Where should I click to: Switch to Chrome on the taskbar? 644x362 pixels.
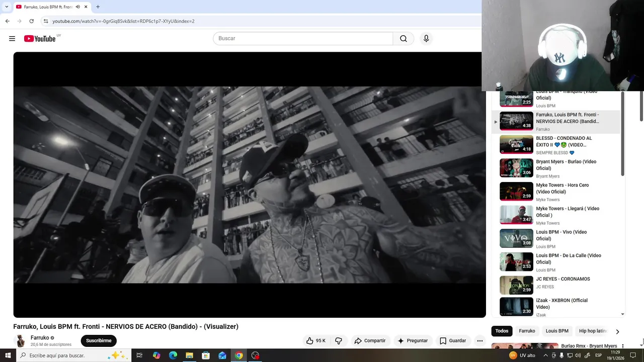coord(239,355)
